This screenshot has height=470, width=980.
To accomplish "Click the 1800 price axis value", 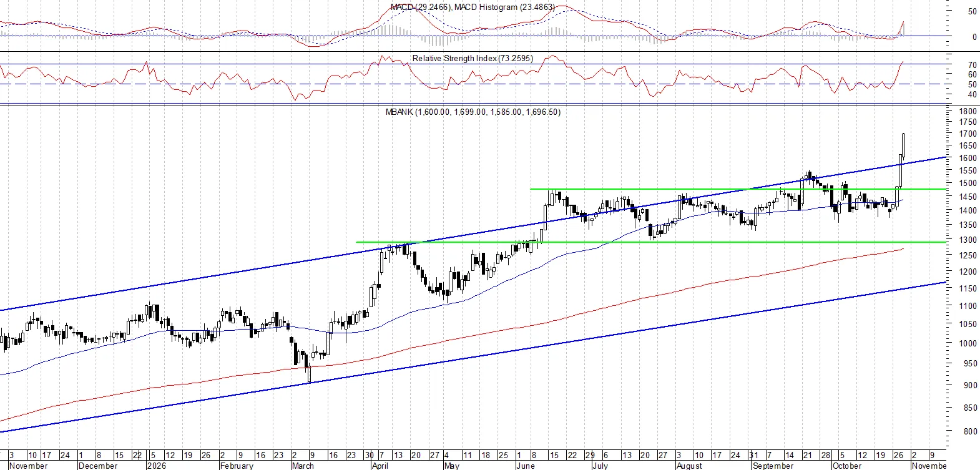I will pyautogui.click(x=968, y=111).
